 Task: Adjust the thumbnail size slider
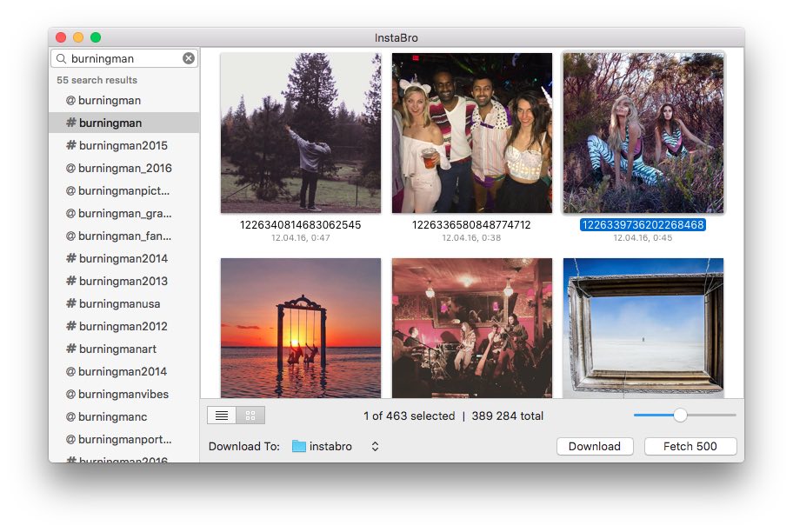click(x=680, y=416)
